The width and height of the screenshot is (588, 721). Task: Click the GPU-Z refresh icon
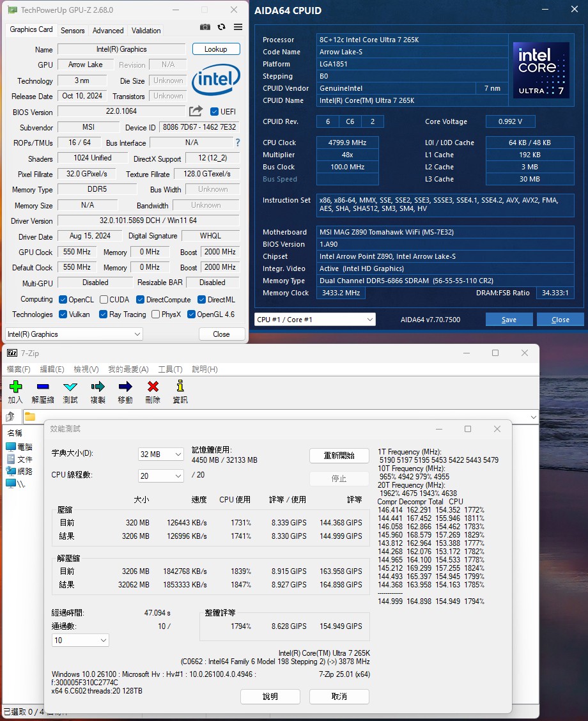pos(222,27)
